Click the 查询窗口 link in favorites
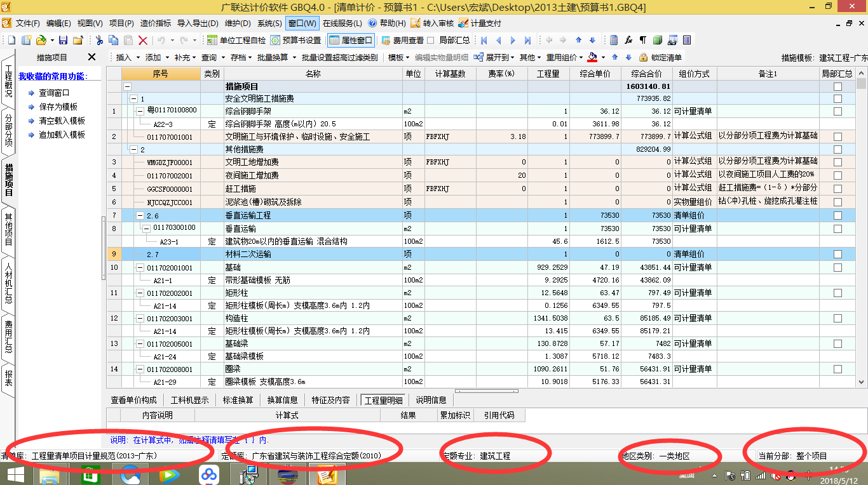868x485 pixels. [54, 93]
